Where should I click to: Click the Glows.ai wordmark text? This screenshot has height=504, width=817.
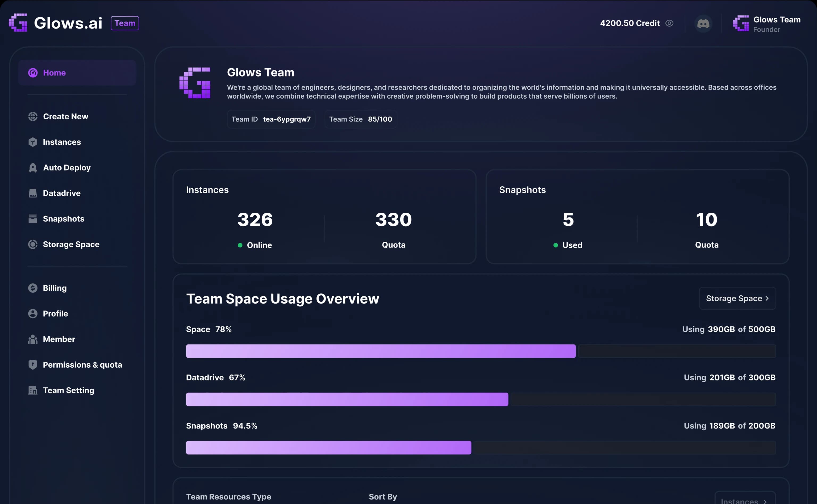click(68, 23)
